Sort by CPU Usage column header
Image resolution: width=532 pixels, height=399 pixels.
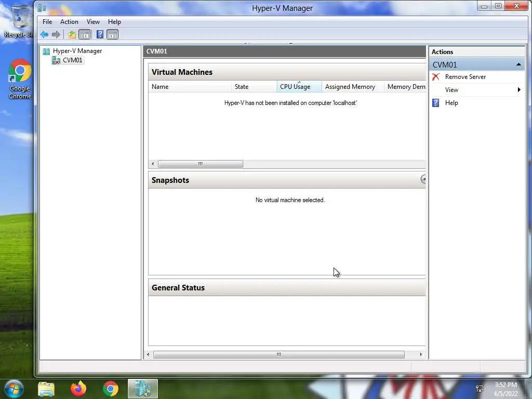[299, 87]
